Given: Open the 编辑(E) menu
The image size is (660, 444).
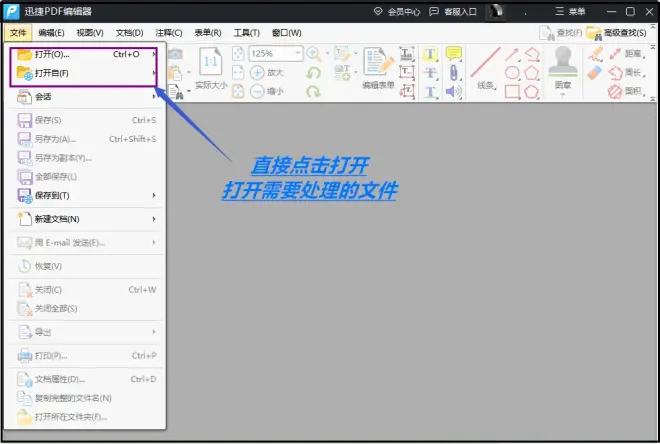Looking at the screenshot, I should pyautogui.click(x=52, y=33).
